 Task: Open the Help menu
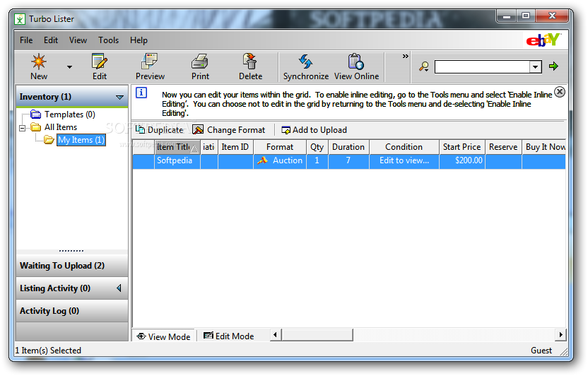139,40
